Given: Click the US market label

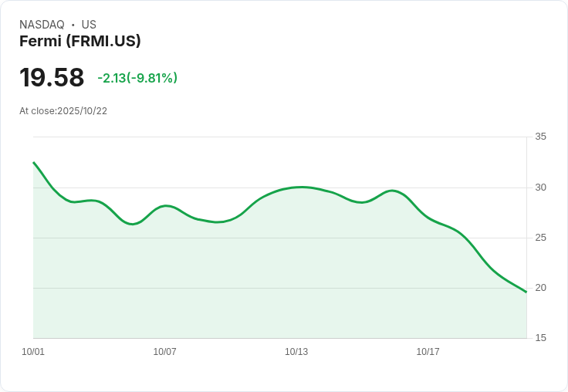Looking at the screenshot, I should tap(89, 24).
